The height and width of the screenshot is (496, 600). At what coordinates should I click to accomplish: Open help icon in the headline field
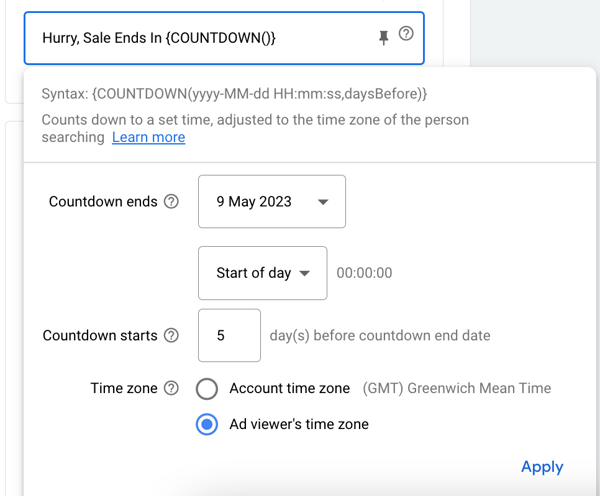click(406, 34)
